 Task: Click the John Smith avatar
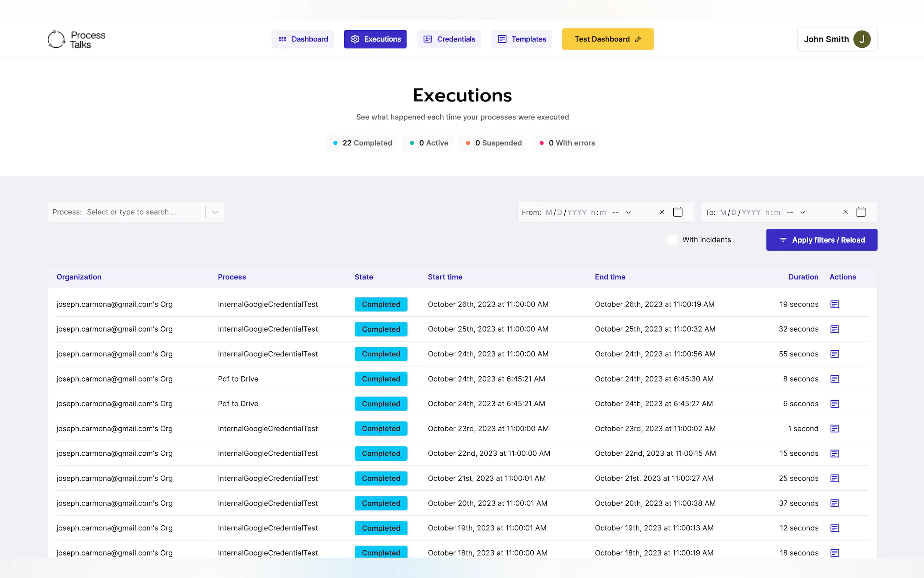[x=862, y=39]
